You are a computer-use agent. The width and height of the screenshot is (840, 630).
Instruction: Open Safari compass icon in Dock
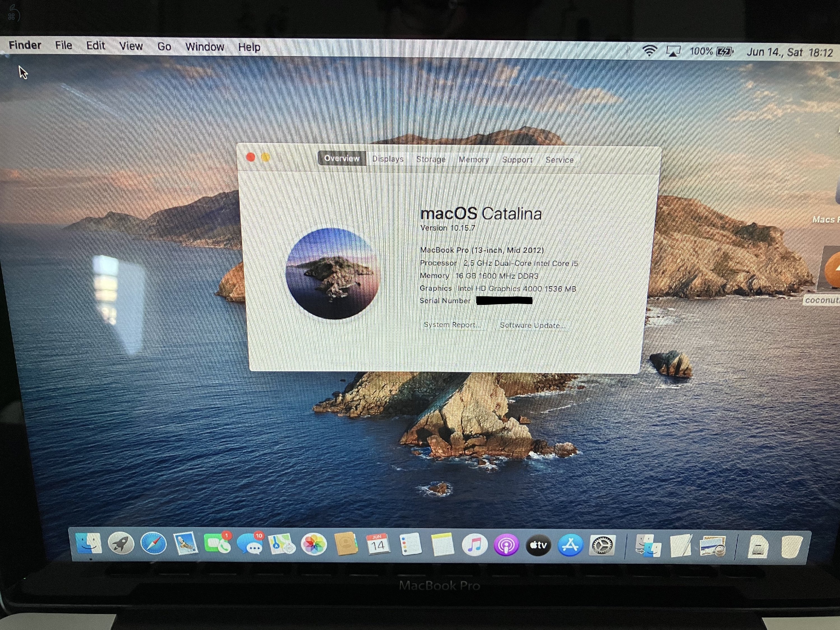[153, 544]
